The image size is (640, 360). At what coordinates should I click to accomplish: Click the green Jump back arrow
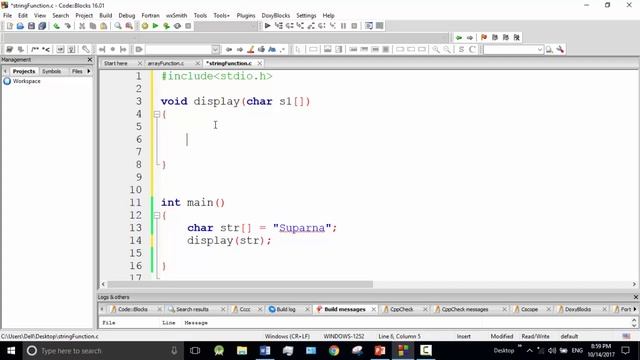tap(459, 37)
